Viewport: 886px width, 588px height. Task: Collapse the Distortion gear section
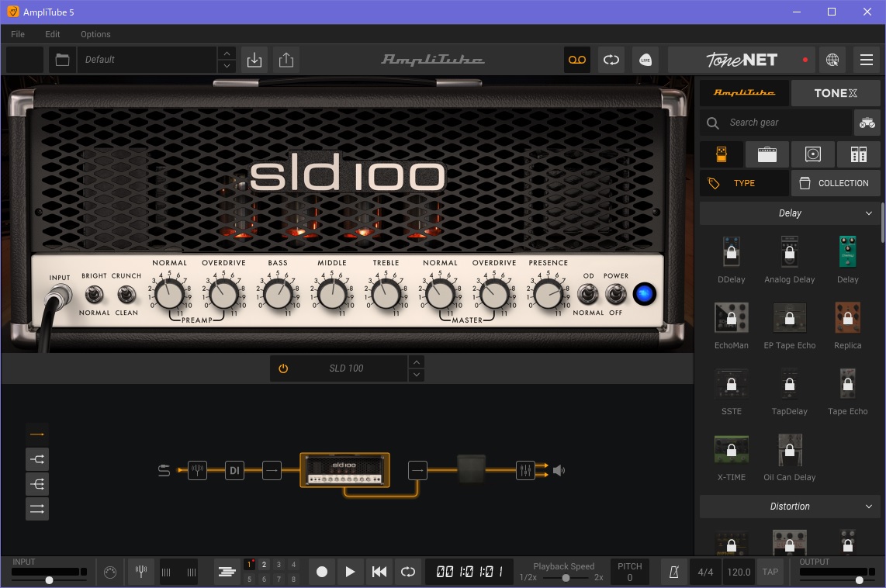pos(869,507)
